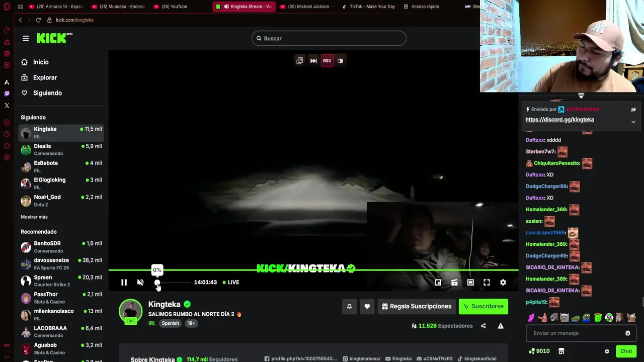Viewport: 644px width, 362px height.
Task: Turn on notifications with the bell button
Action: point(349,306)
